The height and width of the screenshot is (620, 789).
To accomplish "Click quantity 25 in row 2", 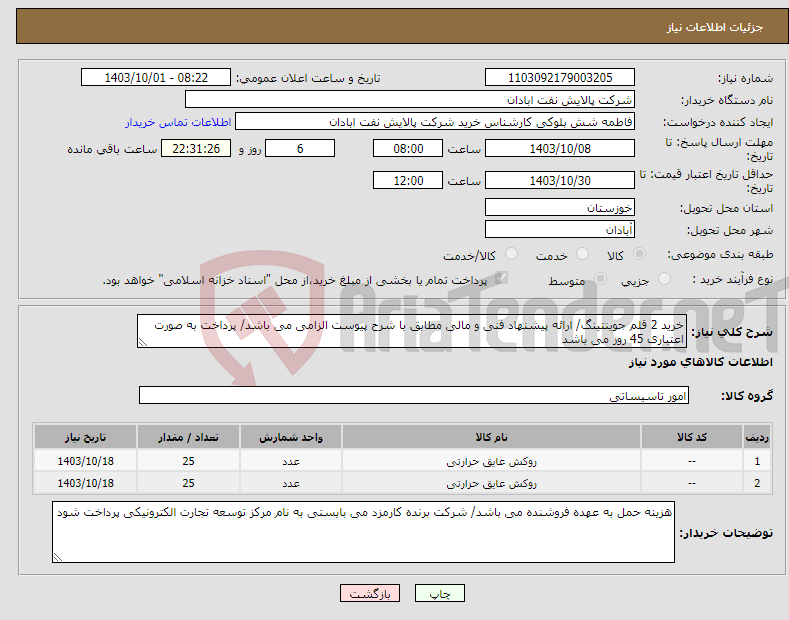I will point(188,483).
